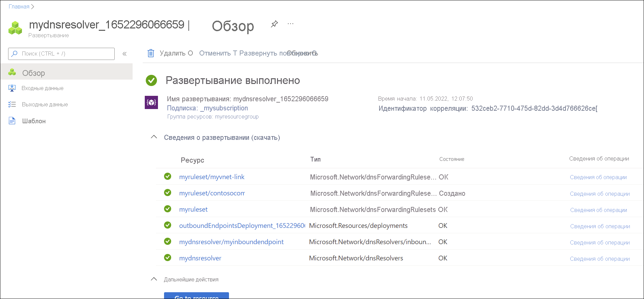Click the Состояние column header
This screenshot has width=644, height=299.
point(452,159)
